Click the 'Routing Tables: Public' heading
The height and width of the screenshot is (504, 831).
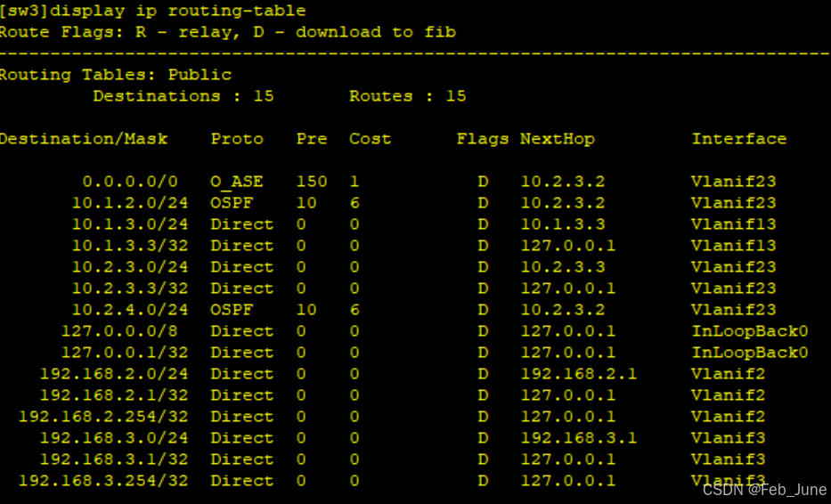tap(116, 75)
